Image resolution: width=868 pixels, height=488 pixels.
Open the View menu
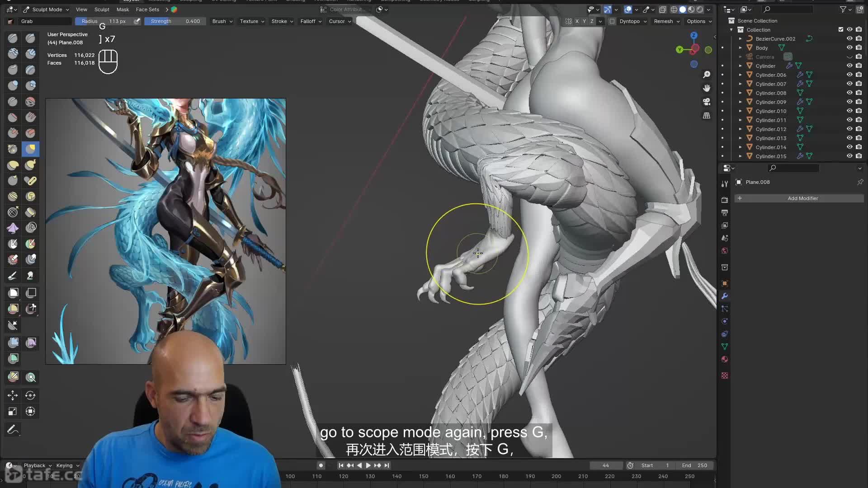81,9
